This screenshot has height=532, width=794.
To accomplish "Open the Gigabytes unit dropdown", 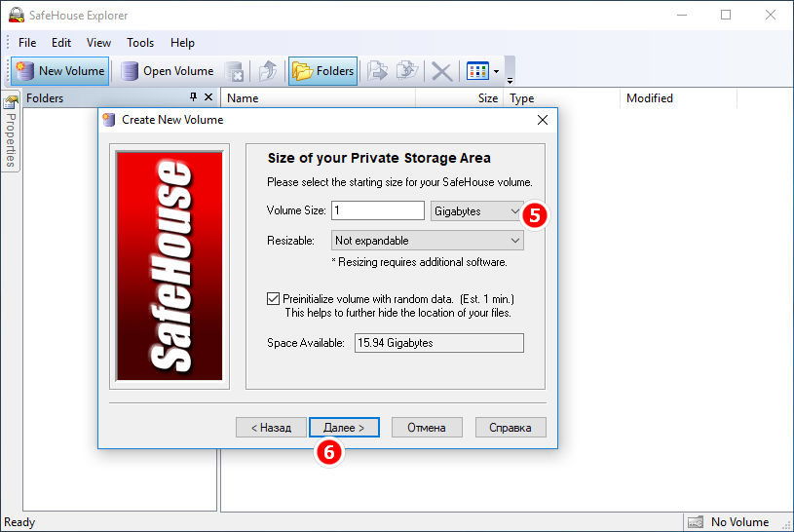I will pos(477,211).
